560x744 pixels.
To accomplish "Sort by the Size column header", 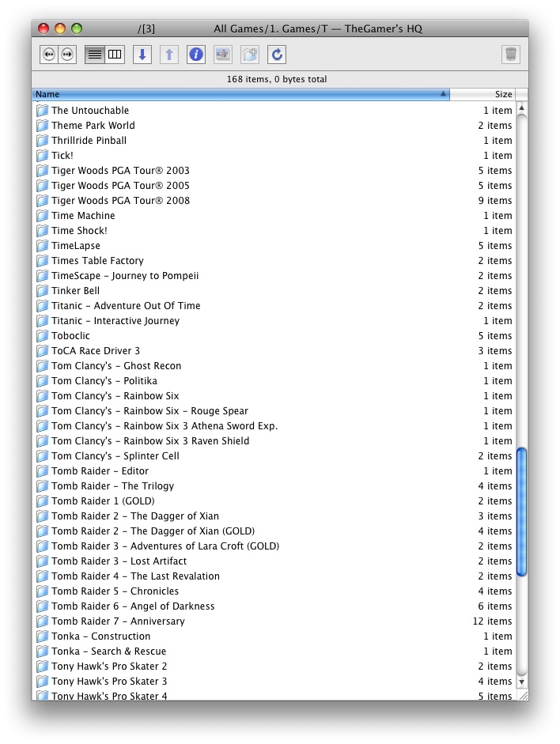I will [x=482, y=94].
